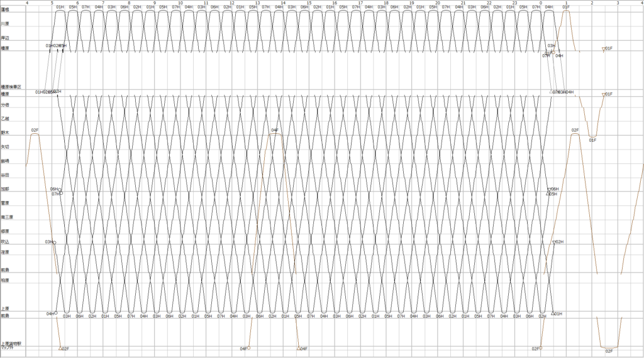Select the 野木 station label
Image resolution: width=644 pixels, height=358 pixels.
tap(5, 133)
